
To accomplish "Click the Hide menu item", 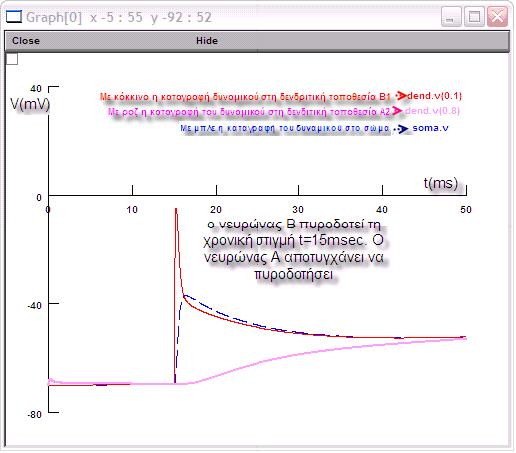I will tap(207, 41).
